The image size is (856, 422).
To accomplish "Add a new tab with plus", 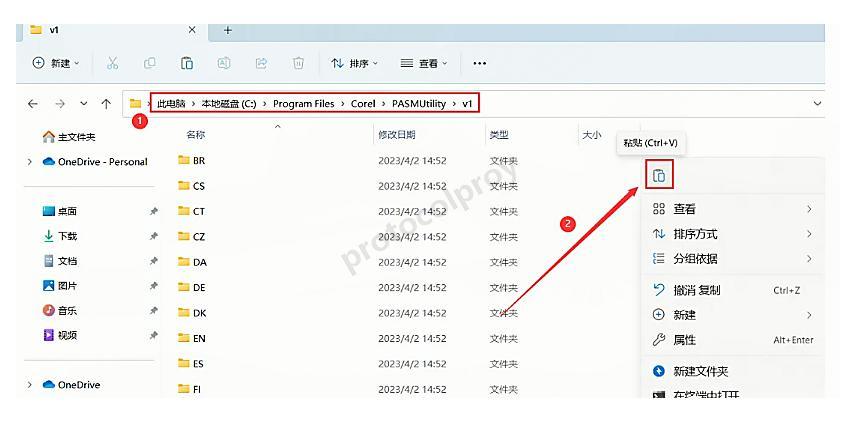I will tap(228, 31).
